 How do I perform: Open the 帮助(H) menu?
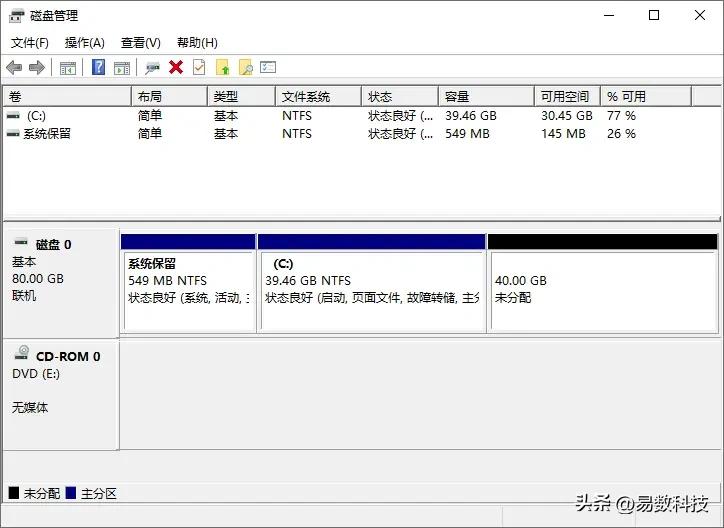[197, 43]
